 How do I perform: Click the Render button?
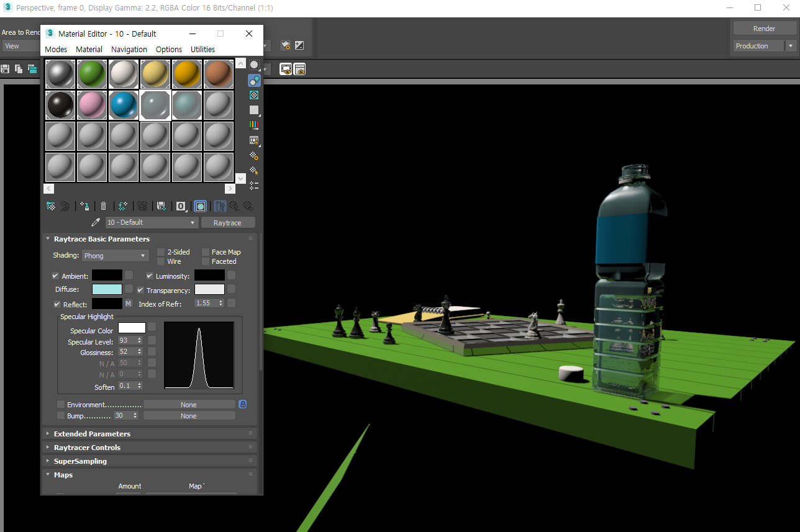click(764, 29)
